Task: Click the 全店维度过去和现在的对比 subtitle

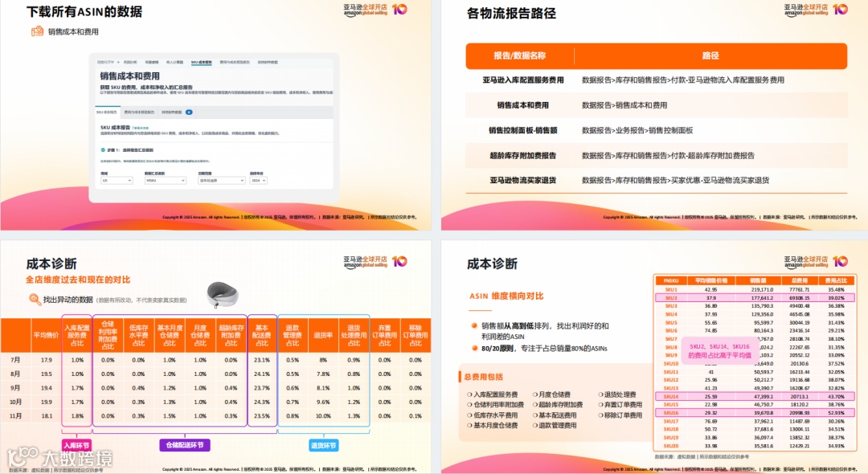Action: 78,280
